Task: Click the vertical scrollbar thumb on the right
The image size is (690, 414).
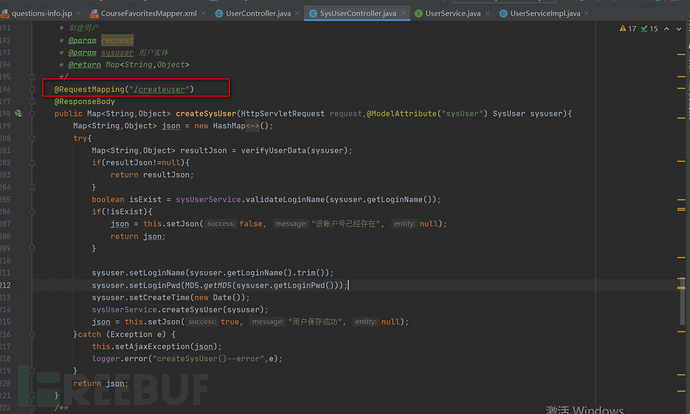Action: pos(682,300)
